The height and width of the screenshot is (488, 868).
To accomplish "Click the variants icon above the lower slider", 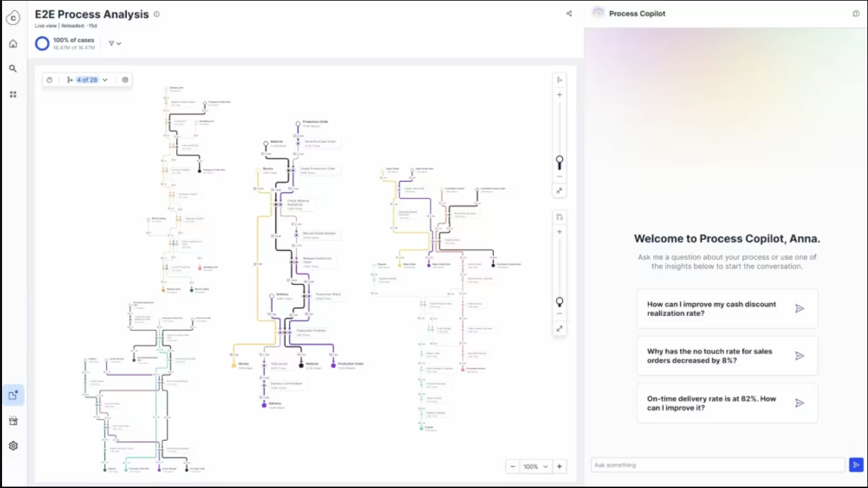I will (x=559, y=216).
